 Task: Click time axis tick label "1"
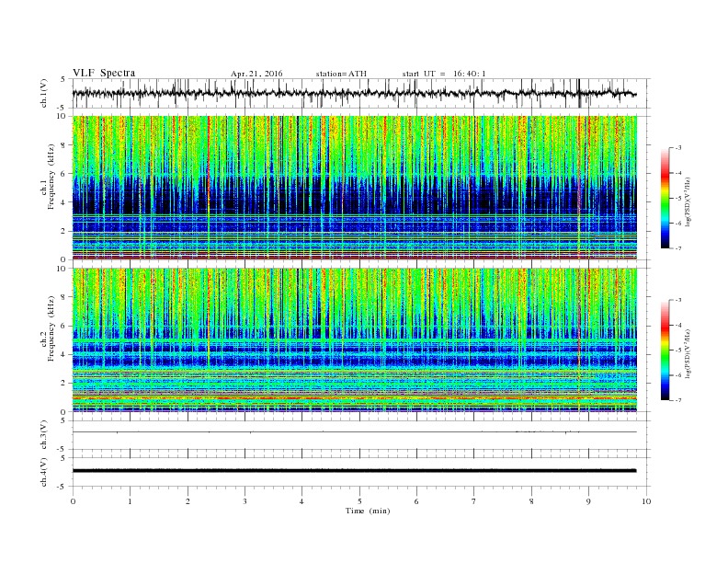(130, 501)
